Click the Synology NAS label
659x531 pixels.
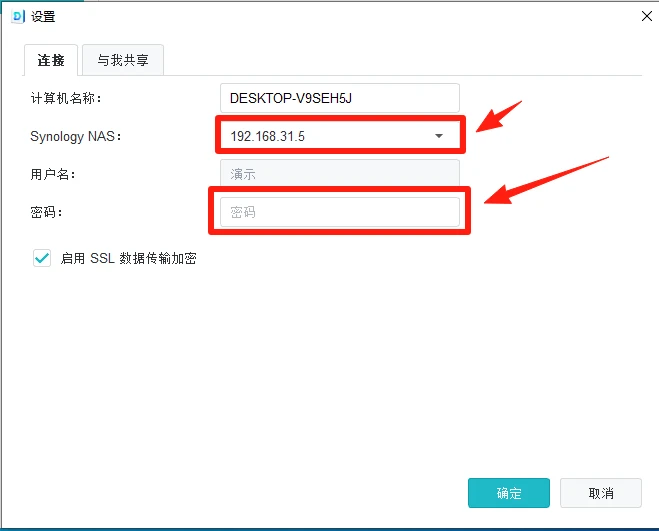[76, 136]
